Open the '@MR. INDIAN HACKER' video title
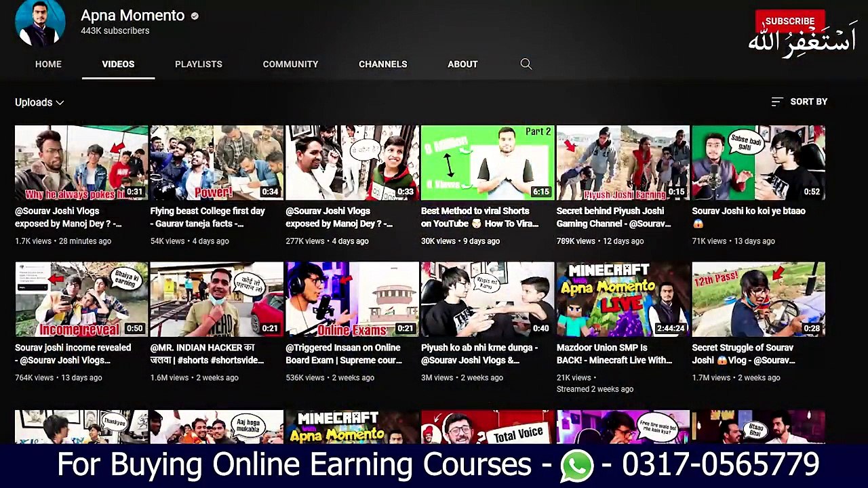Screen dimensions: 868x488 (208, 354)
